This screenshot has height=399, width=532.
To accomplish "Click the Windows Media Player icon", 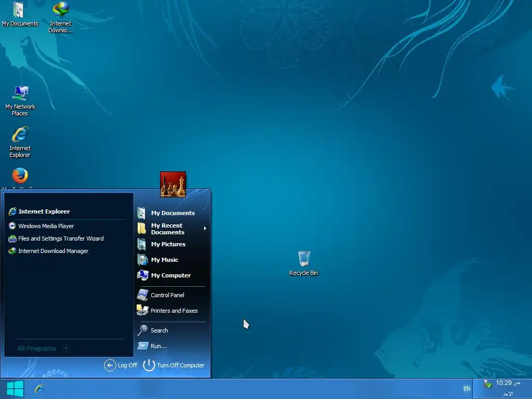I will point(12,226).
